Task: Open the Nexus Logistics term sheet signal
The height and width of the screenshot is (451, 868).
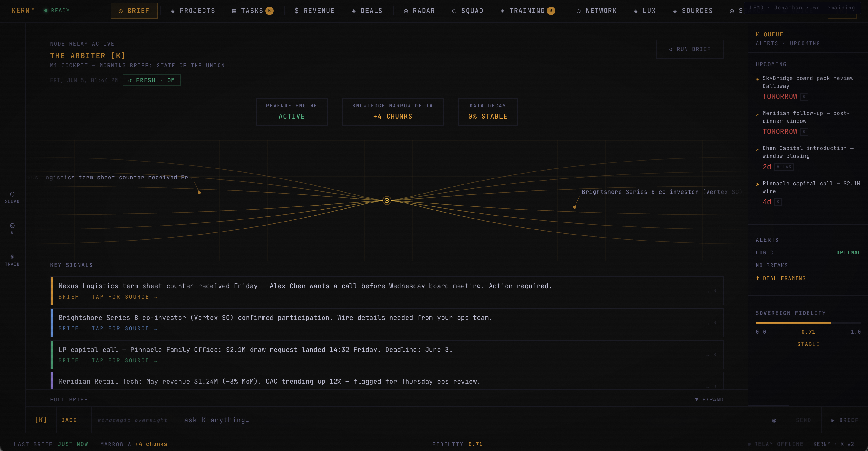Action: pos(387,291)
